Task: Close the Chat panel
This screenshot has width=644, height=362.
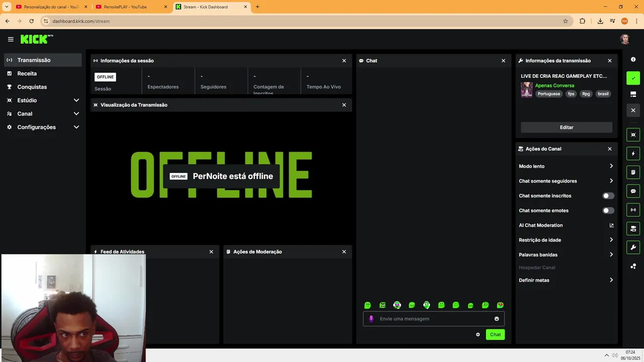Action: coord(503,61)
